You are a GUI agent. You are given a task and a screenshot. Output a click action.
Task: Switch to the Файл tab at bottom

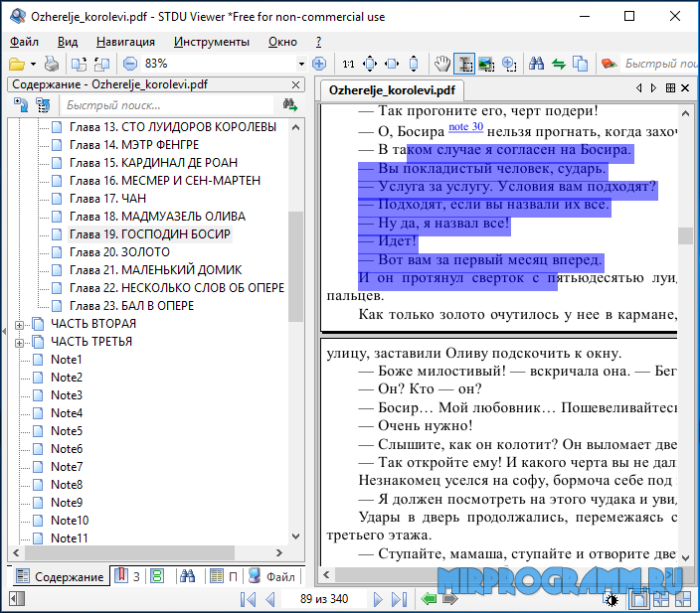click(x=271, y=576)
